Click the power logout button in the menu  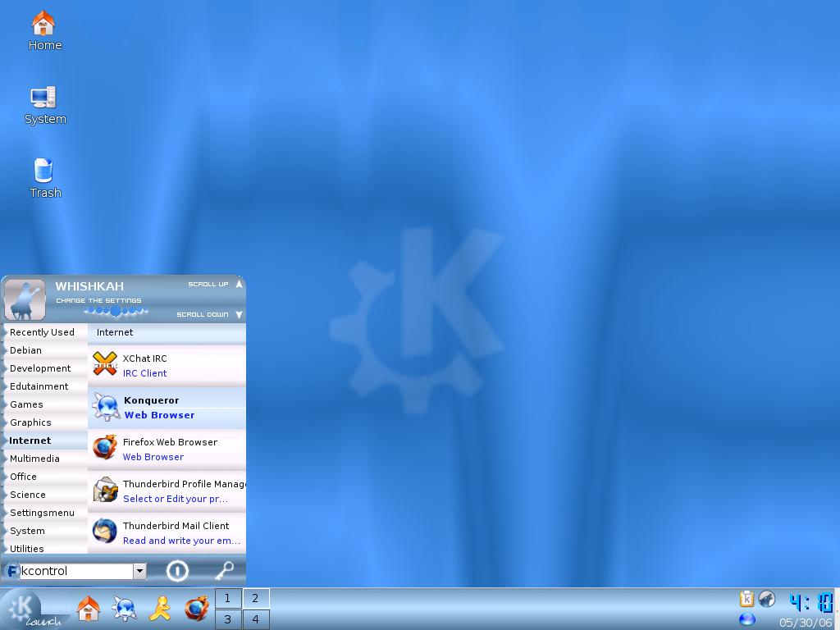177,571
